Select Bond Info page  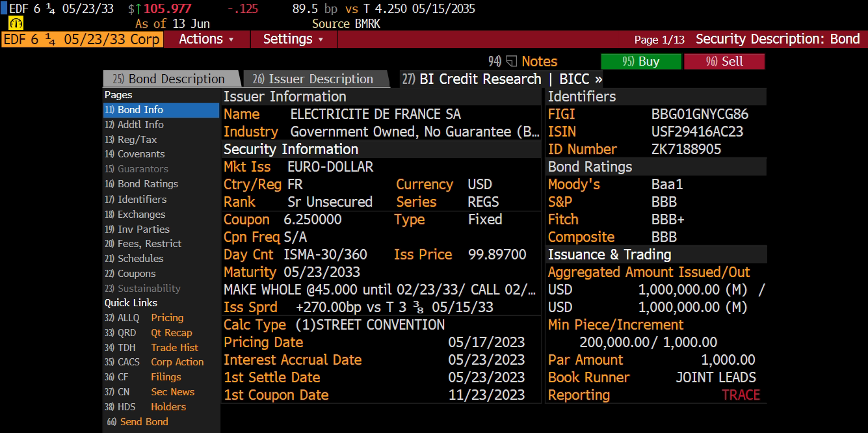point(161,110)
